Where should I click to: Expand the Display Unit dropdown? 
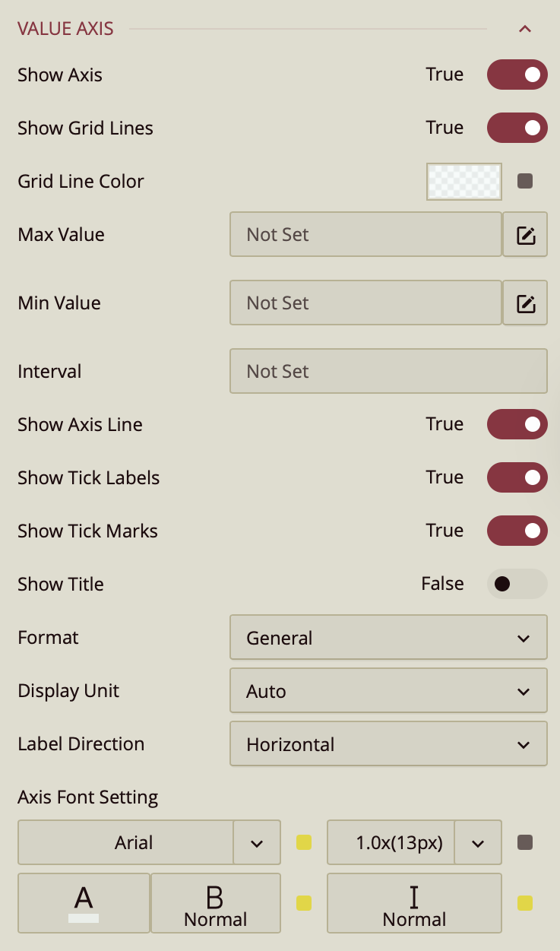pyautogui.click(x=388, y=691)
